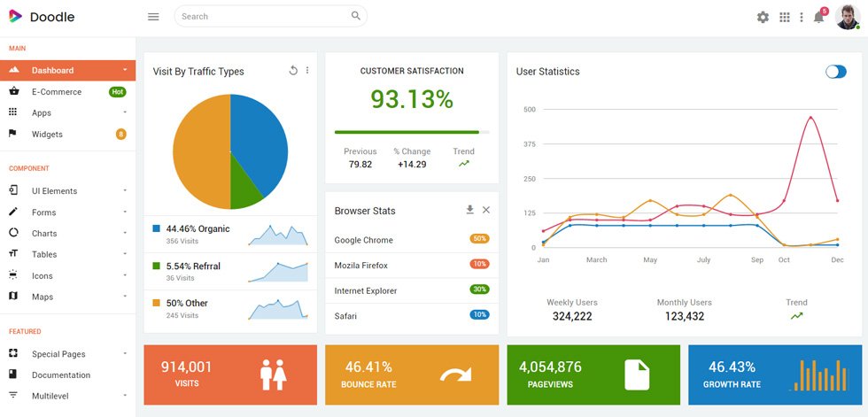Screen dimensions: 868x417
Task: Expand the Multilevel submenu arrow
Action: pos(125,396)
